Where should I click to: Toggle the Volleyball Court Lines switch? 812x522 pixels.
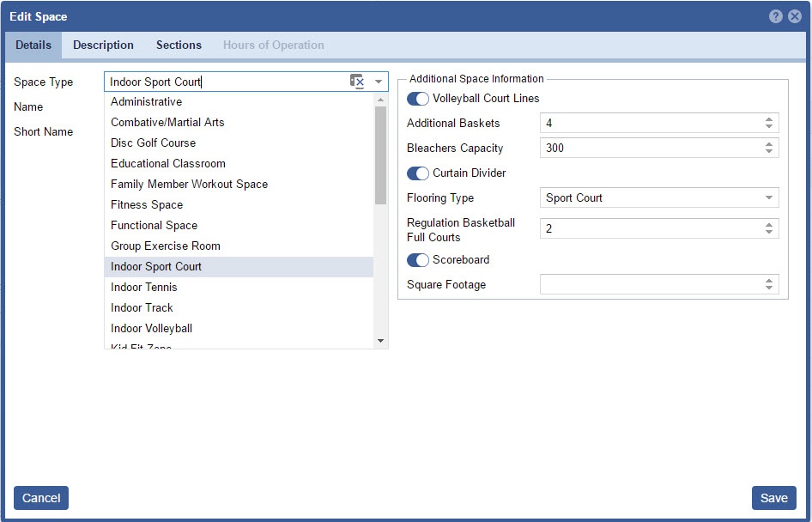(418, 99)
